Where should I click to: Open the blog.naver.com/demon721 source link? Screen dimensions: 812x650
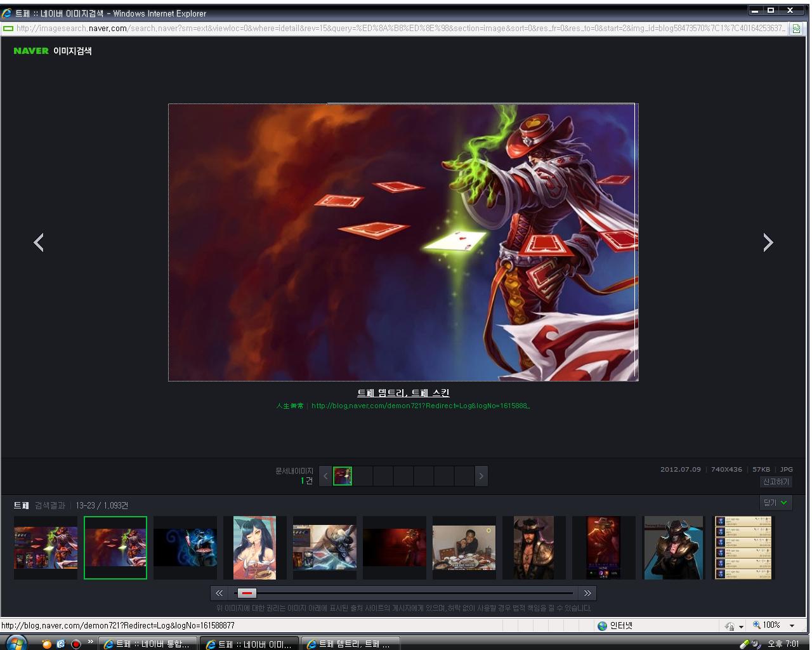421,406
